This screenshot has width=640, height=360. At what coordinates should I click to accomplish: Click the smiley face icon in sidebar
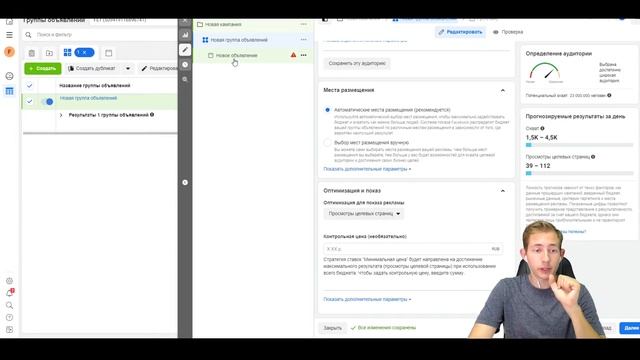(x=9, y=76)
